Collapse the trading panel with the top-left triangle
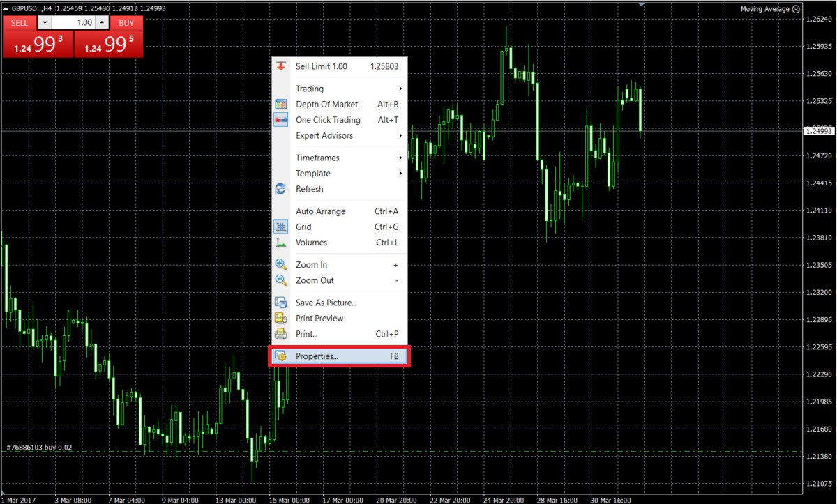Screen dimensions: 837x504 (6, 8)
